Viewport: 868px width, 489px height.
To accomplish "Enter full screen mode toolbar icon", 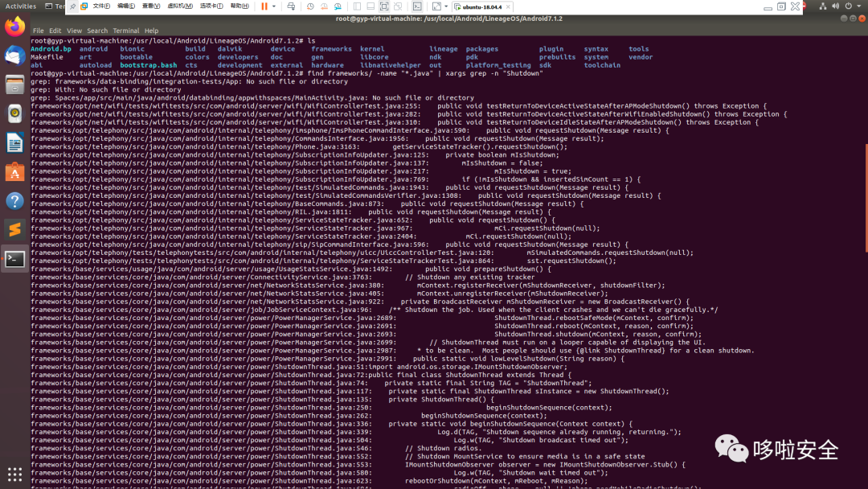I will pyautogui.click(x=384, y=6).
